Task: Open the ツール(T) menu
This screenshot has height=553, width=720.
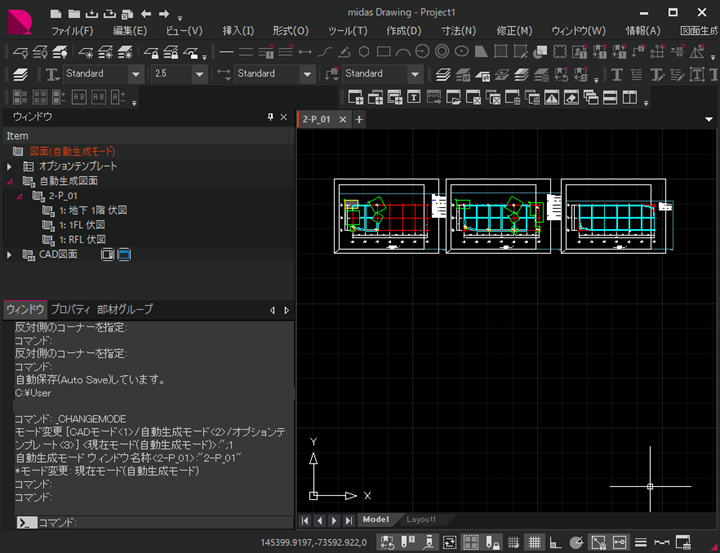Action: pyautogui.click(x=348, y=31)
